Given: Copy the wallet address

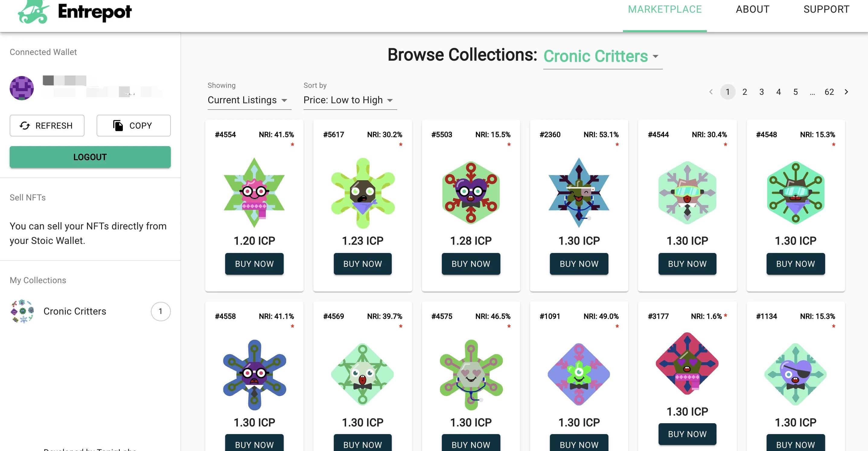Looking at the screenshot, I should (x=133, y=126).
